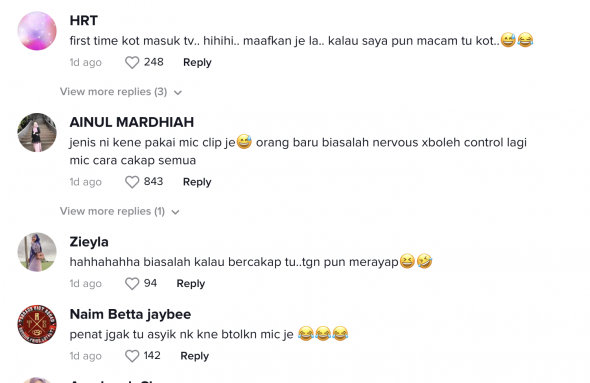
Task: Open the HRT username link
Action: [x=84, y=20]
